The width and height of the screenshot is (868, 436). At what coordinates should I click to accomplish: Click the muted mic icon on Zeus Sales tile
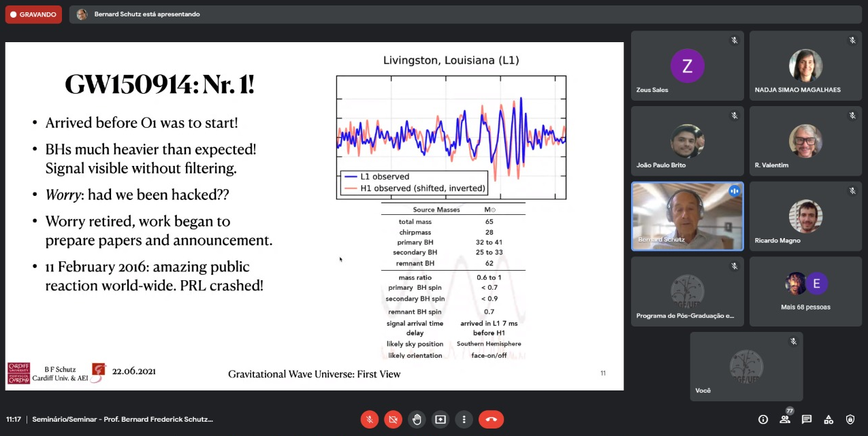click(x=735, y=41)
